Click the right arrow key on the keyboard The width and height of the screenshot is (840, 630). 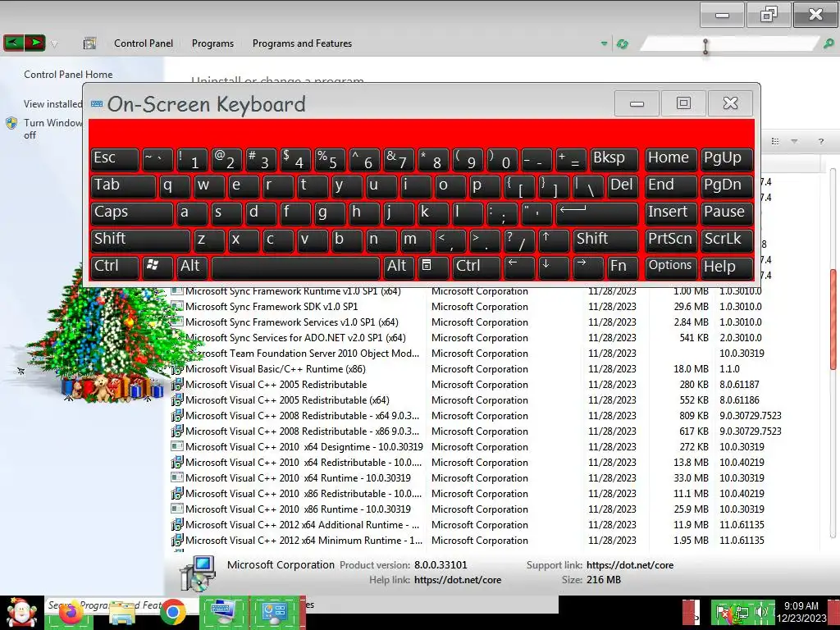[x=587, y=267]
